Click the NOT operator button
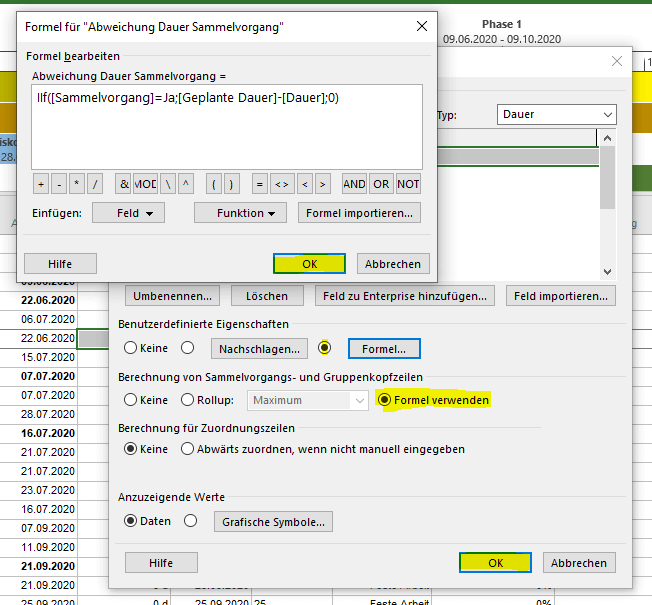Screen dimensions: 652x605 click(408, 184)
